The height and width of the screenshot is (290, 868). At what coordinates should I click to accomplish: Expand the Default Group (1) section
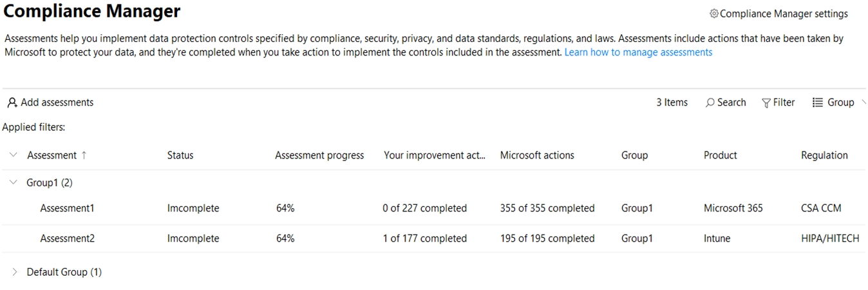pos(15,272)
